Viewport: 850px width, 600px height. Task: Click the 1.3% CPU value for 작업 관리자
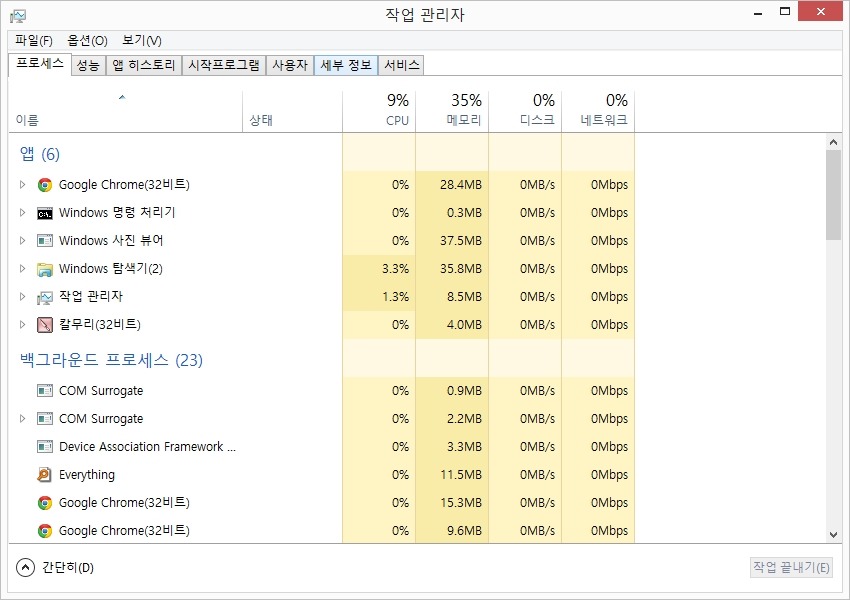point(395,297)
